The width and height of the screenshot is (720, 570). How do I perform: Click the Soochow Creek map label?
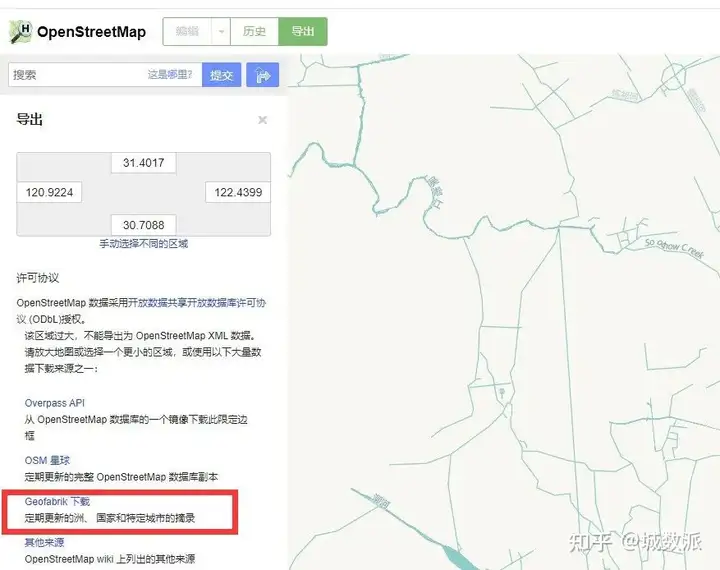[x=674, y=248]
